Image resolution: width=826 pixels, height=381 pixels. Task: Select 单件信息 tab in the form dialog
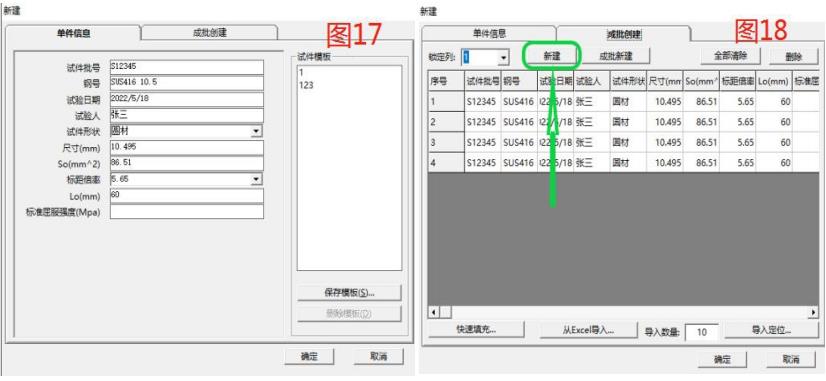(74, 33)
